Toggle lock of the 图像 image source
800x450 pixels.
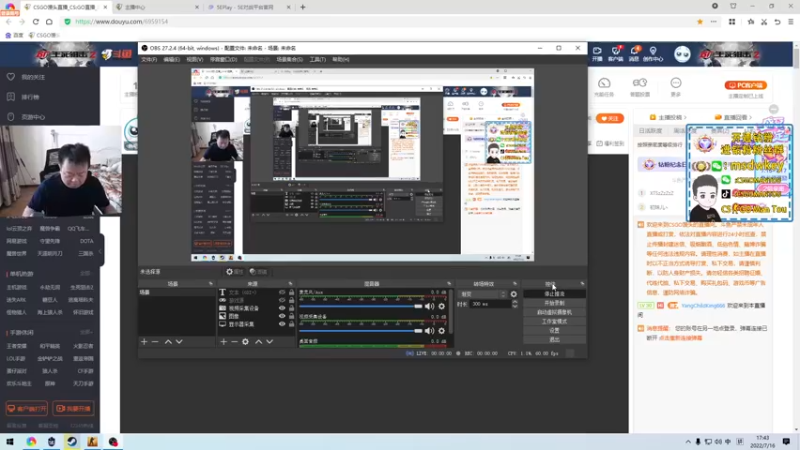[291, 316]
